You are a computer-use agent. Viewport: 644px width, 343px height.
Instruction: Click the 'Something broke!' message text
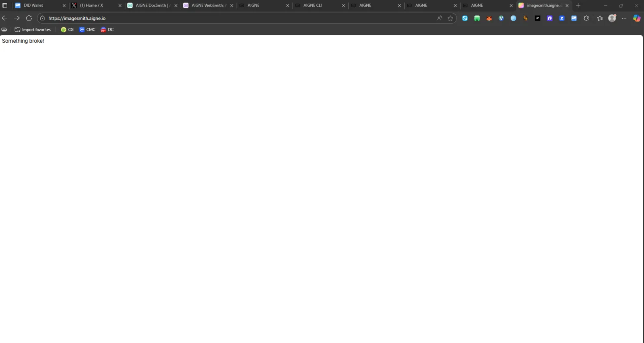pos(23,41)
